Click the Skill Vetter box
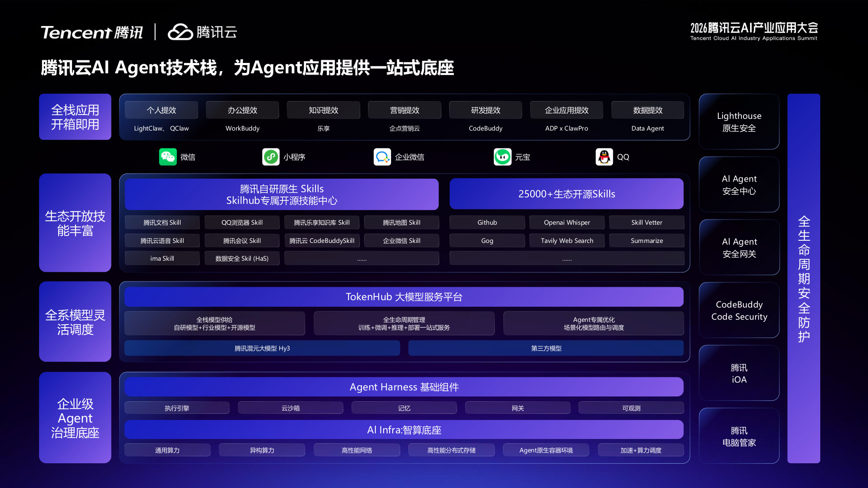This screenshot has width=868, height=488. tap(647, 223)
